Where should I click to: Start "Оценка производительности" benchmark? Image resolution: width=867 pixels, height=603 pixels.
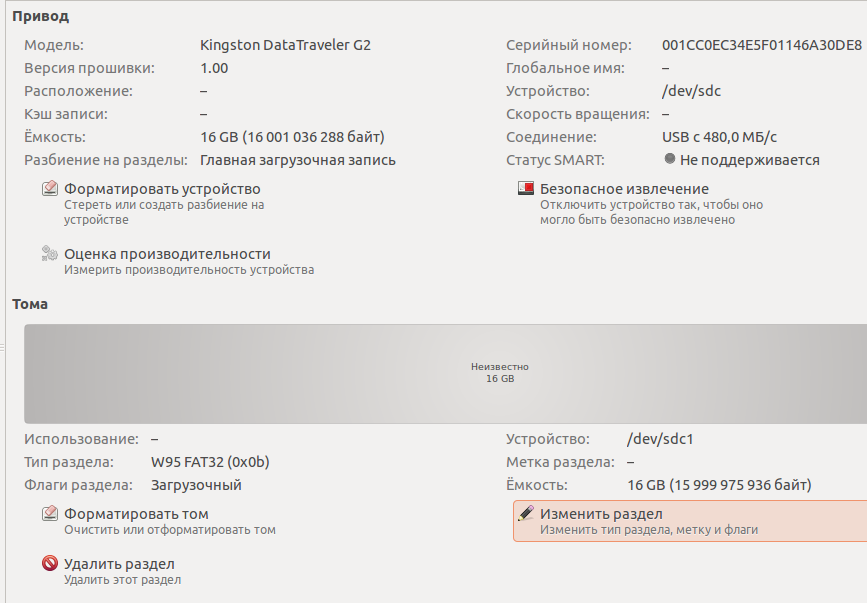[167, 254]
